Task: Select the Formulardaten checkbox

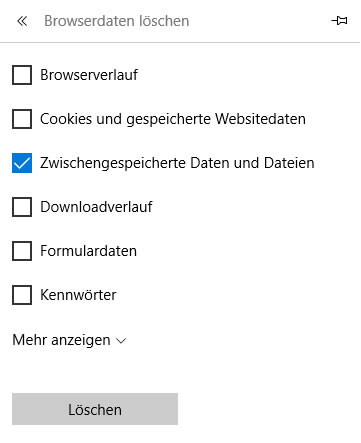Action: (x=22, y=251)
